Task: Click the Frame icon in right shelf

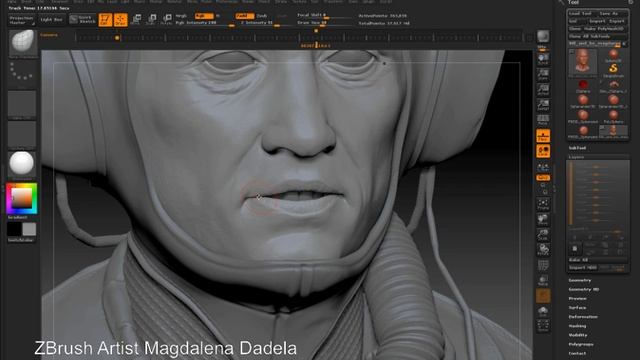Action: 543,204
